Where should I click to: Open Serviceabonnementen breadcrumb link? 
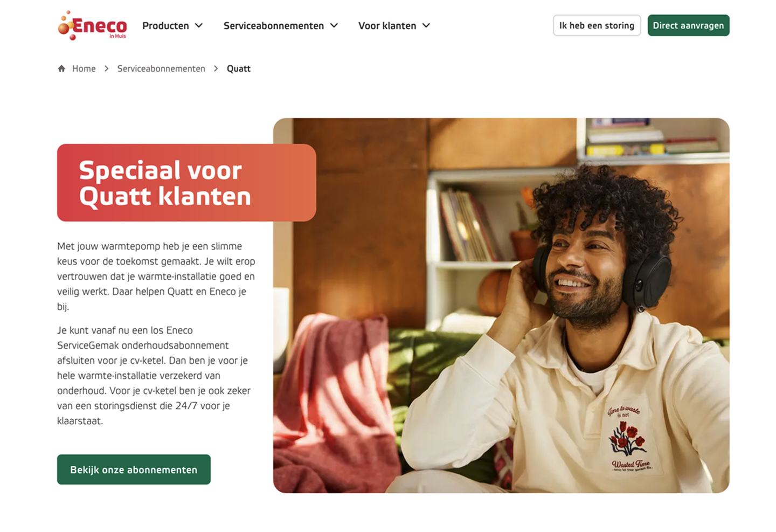tap(161, 68)
